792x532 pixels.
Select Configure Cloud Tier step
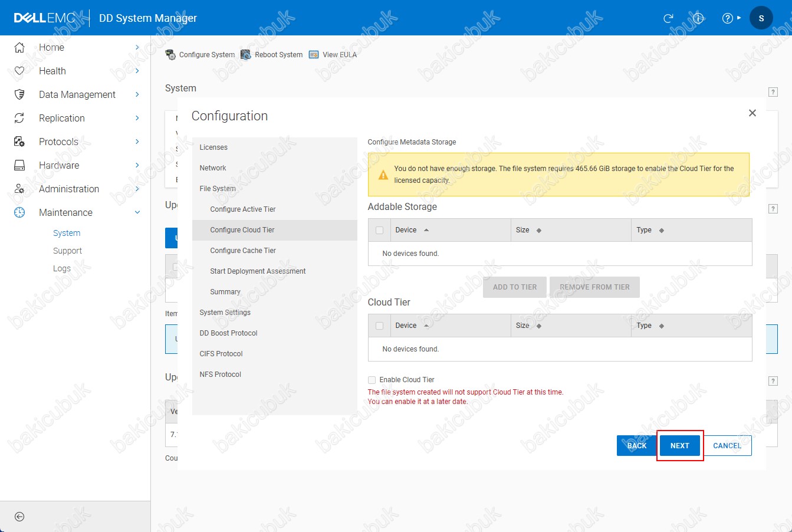pos(275,230)
